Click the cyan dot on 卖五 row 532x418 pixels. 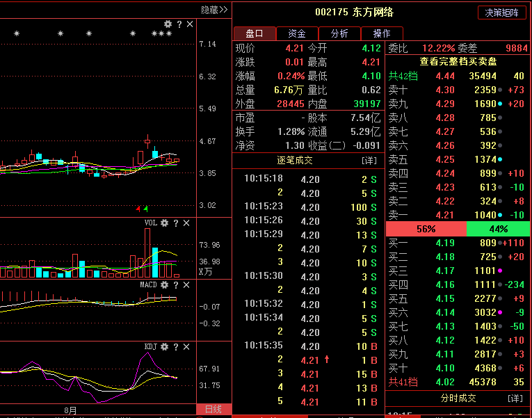click(x=500, y=159)
